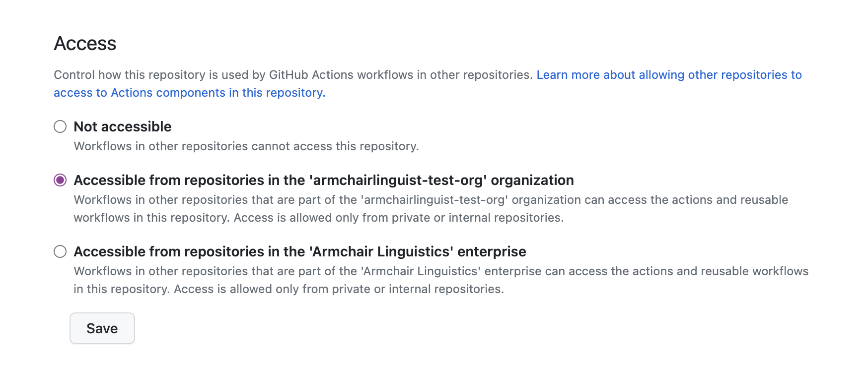
Task: Click the empty 'Not accessible' radio circle
Action: 60,127
